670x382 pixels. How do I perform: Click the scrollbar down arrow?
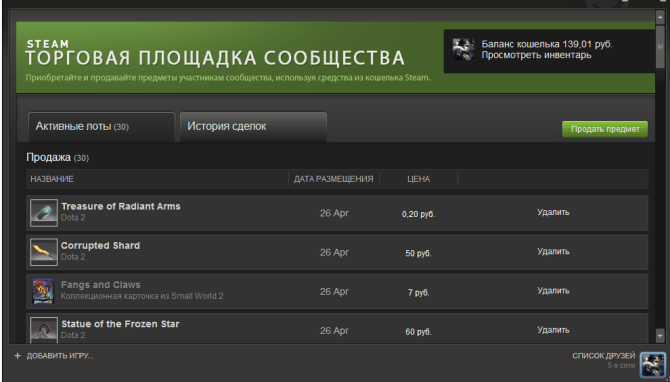tap(660, 335)
